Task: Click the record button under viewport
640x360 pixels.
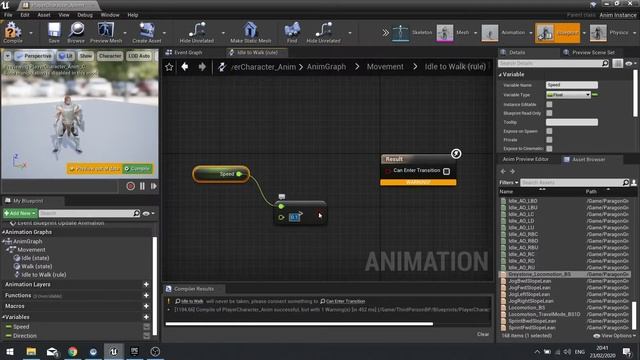Action: pyautogui.click(x=131, y=186)
